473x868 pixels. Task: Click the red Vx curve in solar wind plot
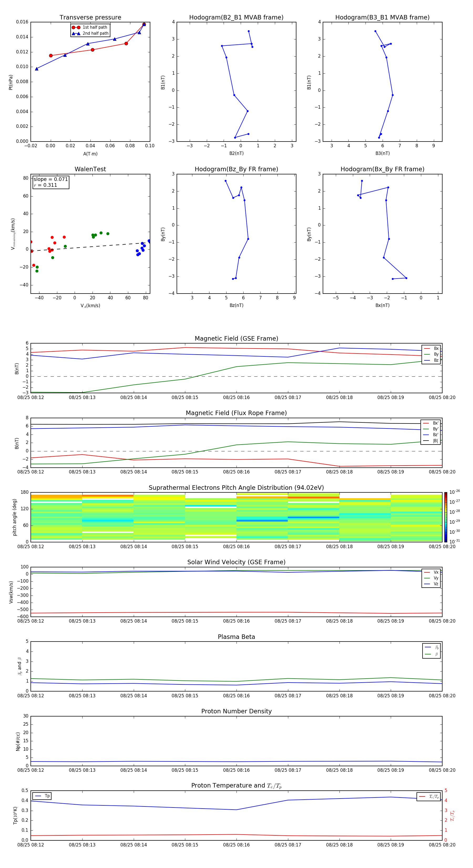[236, 612]
